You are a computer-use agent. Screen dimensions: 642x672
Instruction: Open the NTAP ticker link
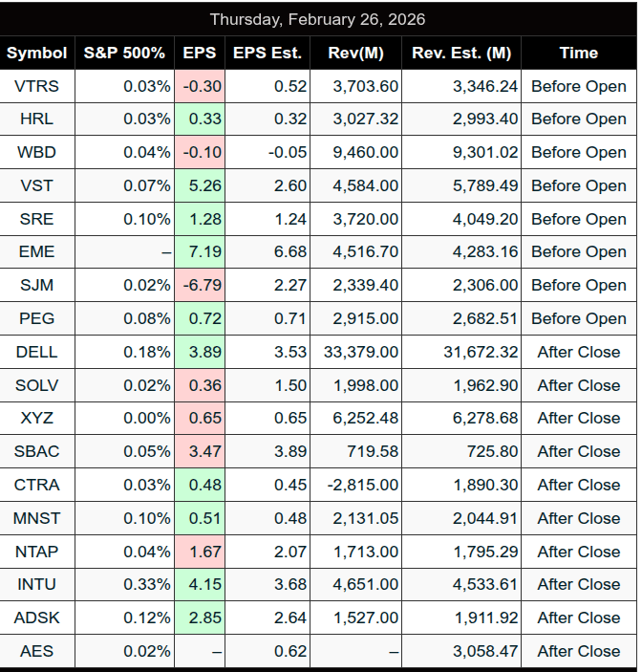[x=37, y=552]
